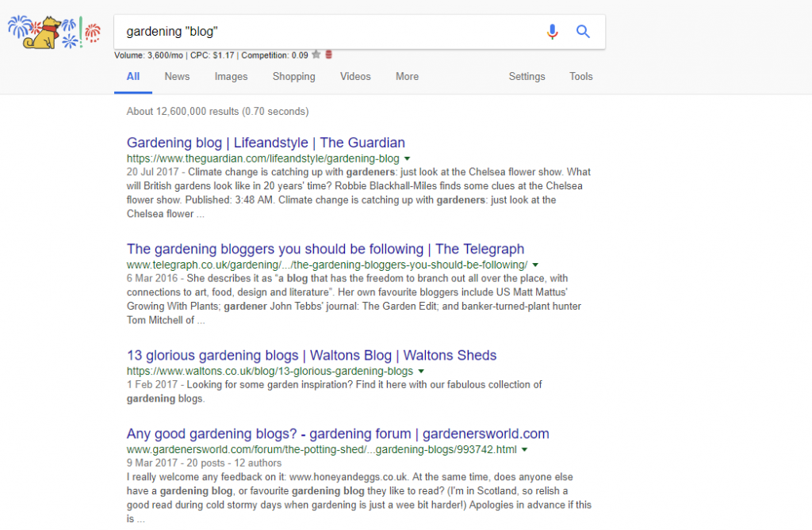This screenshot has width=812, height=530.
Task: Open Telegraph gardening bloggers result title
Action: [x=325, y=249]
